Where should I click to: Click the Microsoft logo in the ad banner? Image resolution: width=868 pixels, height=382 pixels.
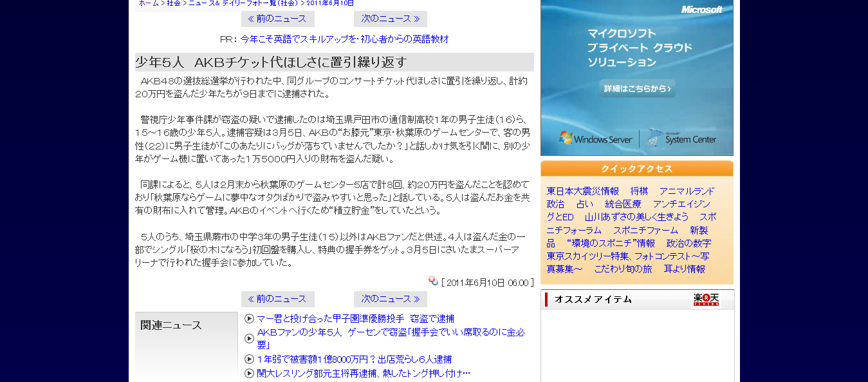(x=702, y=10)
